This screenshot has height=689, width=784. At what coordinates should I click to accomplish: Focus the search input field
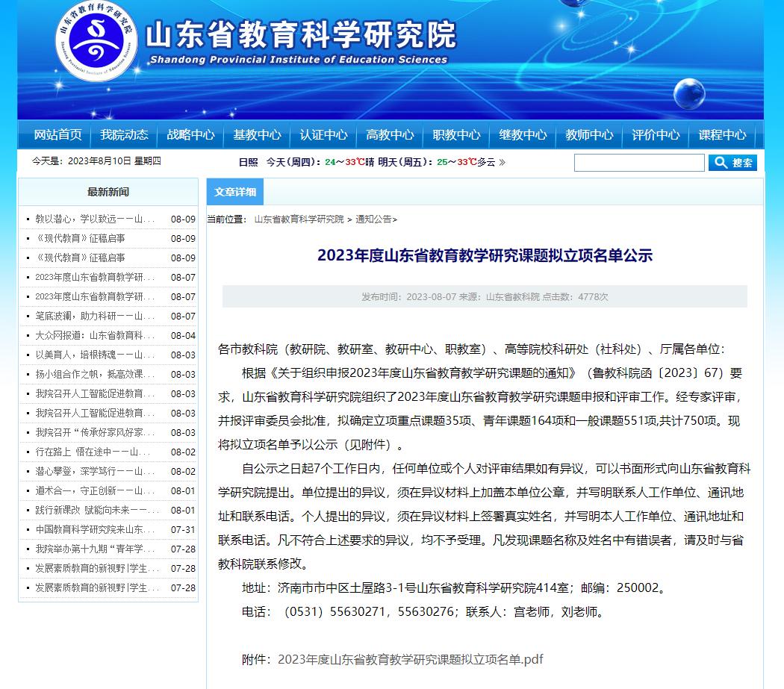pyautogui.click(x=639, y=163)
